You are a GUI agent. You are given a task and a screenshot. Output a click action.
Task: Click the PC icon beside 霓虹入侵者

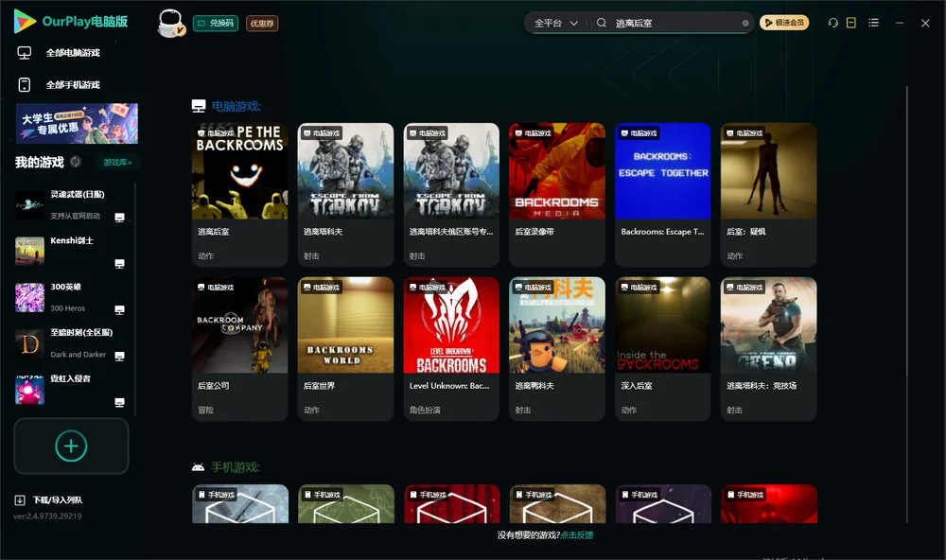[119, 403]
